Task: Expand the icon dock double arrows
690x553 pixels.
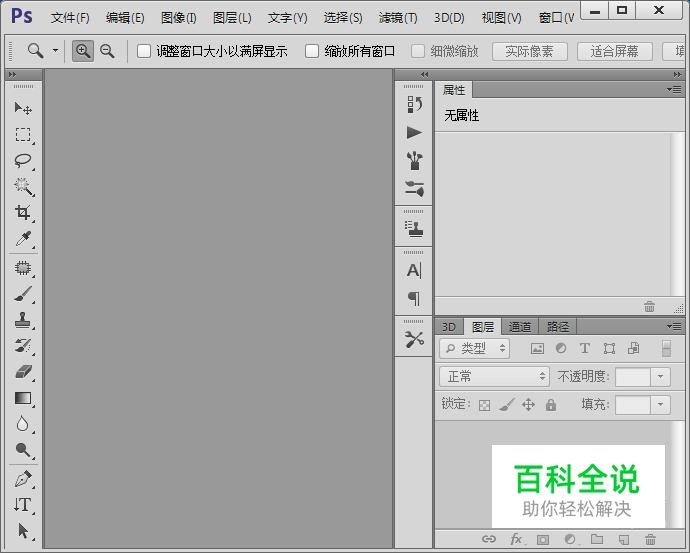Action: [x=424, y=75]
